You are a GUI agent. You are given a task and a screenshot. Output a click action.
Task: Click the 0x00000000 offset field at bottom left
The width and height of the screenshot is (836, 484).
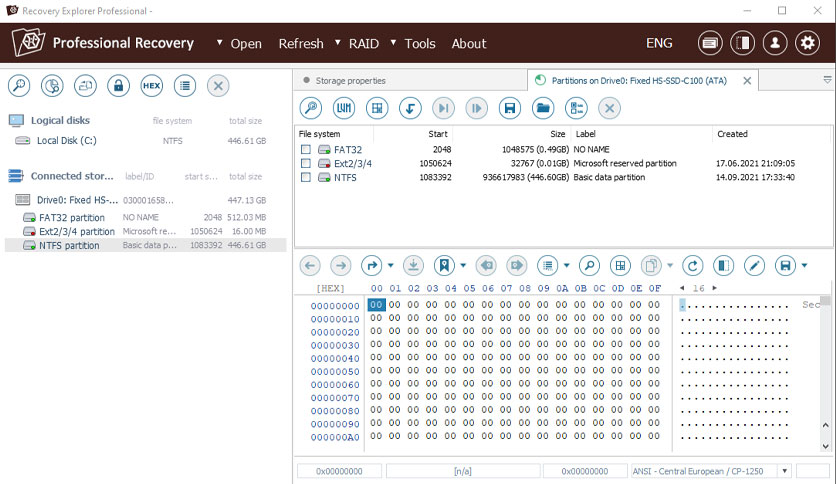[339, 471]
